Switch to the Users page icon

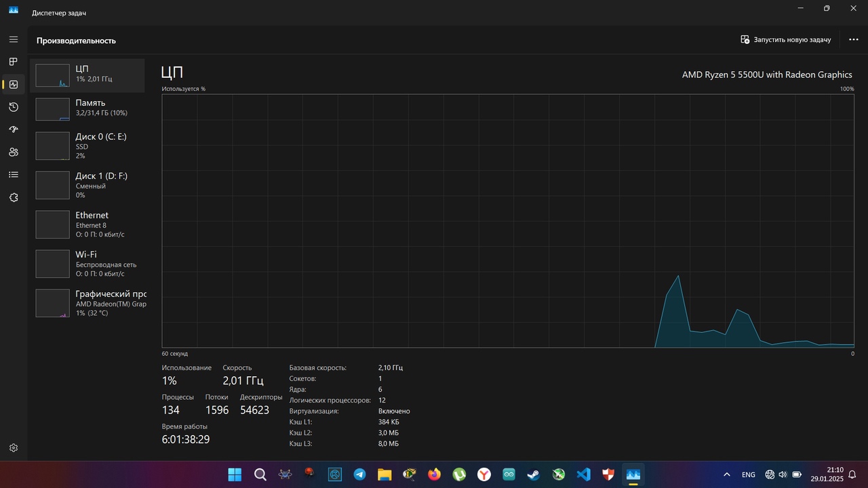click(14, 152)
